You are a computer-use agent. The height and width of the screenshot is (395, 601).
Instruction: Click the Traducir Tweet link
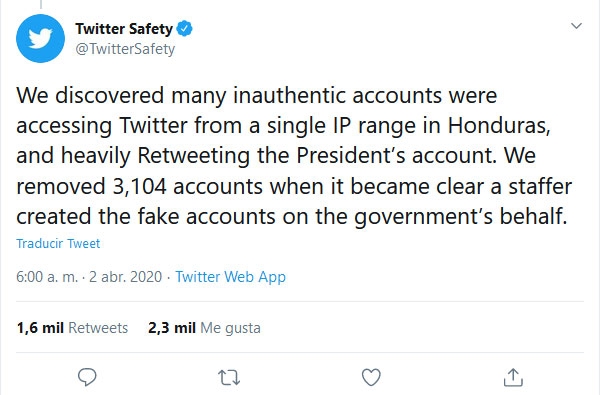click(58, 243)
